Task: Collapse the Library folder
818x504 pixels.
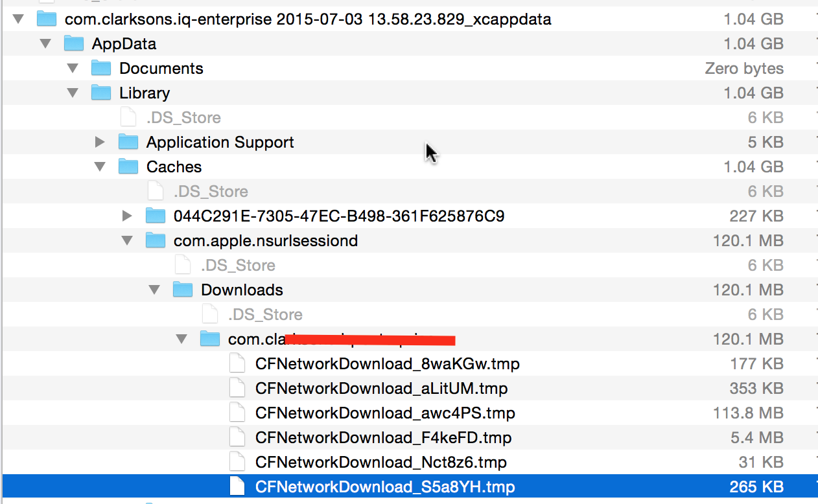Action: point(73,93)
